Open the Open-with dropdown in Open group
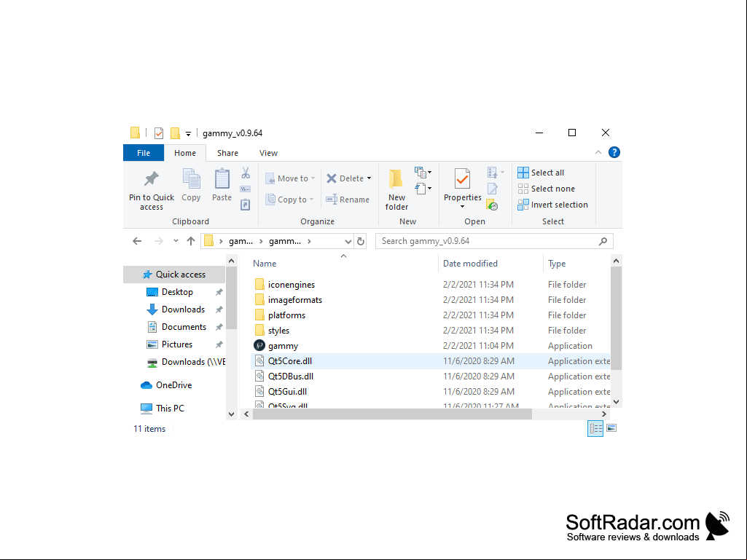The image size is (747, 560). (496, 173)
